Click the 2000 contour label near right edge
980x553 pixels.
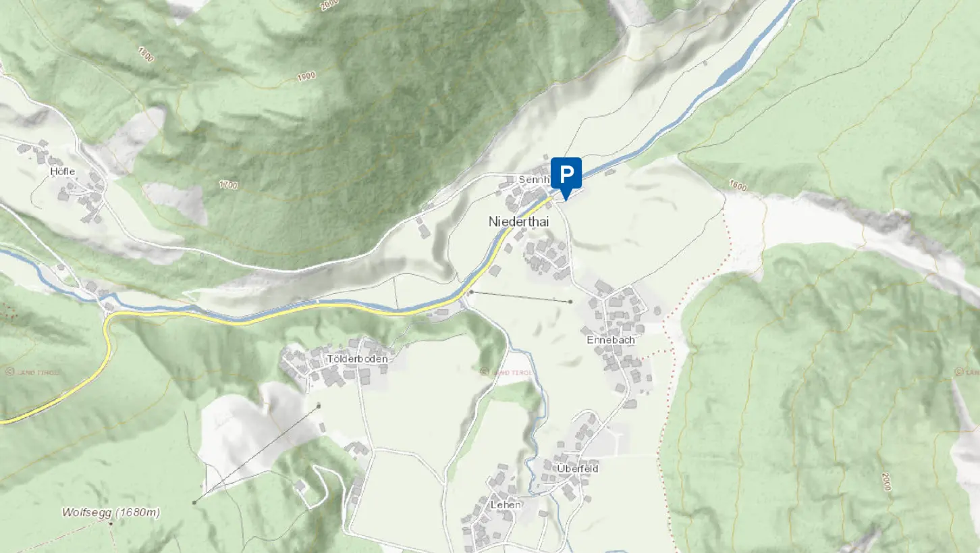tap(886, 481)
